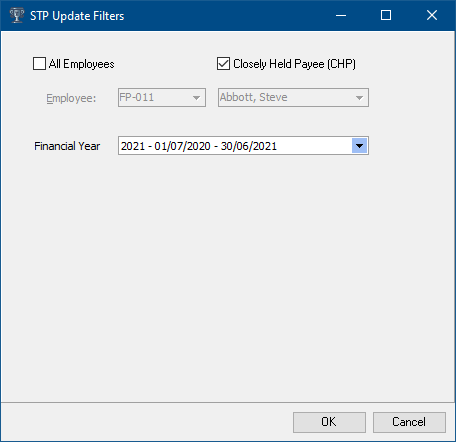
Task: Click the 2021 - 01/07/2020 - 30/06/2021 field
Action: pos(243,146)
